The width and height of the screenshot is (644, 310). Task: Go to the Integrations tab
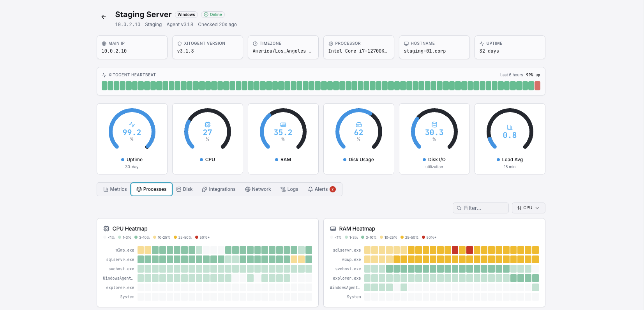(219, 189)
